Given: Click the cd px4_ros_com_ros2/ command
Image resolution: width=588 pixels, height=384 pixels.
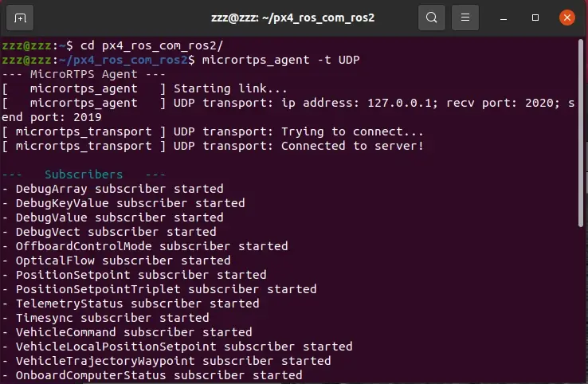Looking at the screenshot, I should 152,45.
